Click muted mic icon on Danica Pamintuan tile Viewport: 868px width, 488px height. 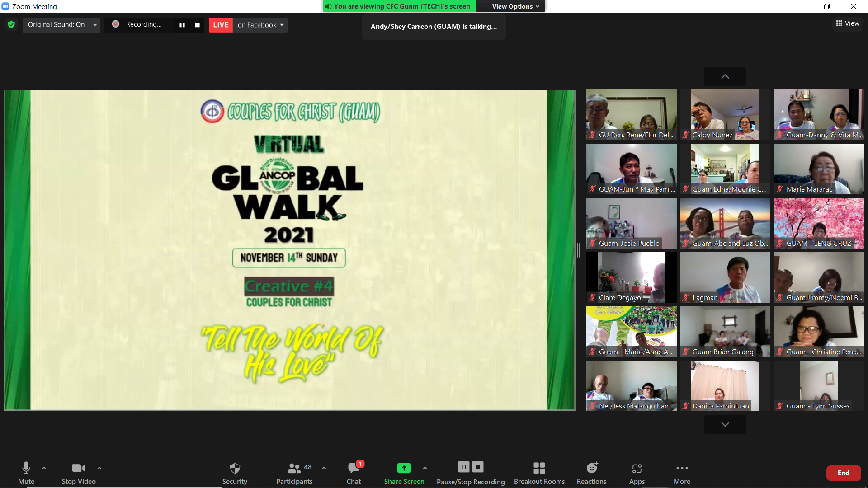click(686, 406)
